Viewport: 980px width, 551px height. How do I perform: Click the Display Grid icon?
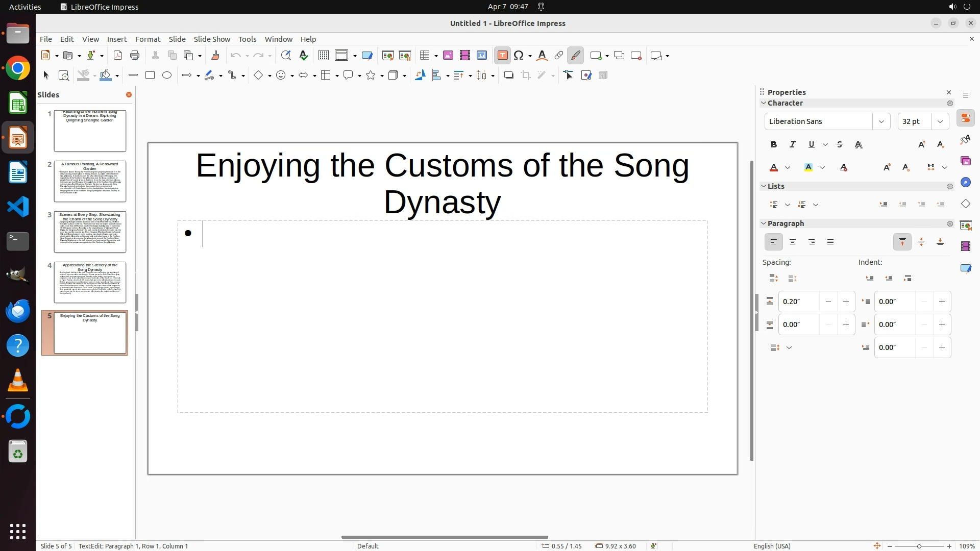pos(324,56)
